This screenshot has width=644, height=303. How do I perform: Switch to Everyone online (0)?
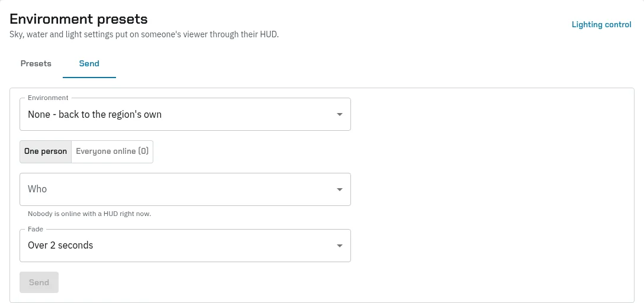[112, 151]
